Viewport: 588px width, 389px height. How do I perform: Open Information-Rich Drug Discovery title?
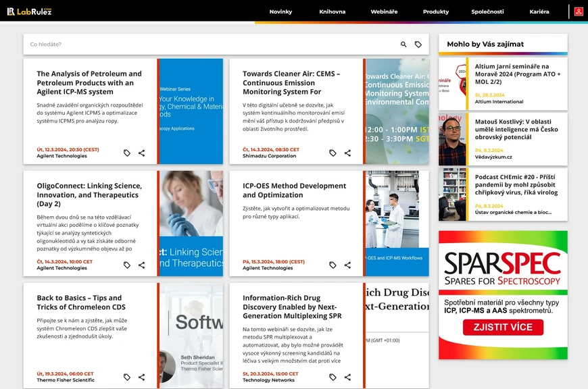(x=292, y=307)
